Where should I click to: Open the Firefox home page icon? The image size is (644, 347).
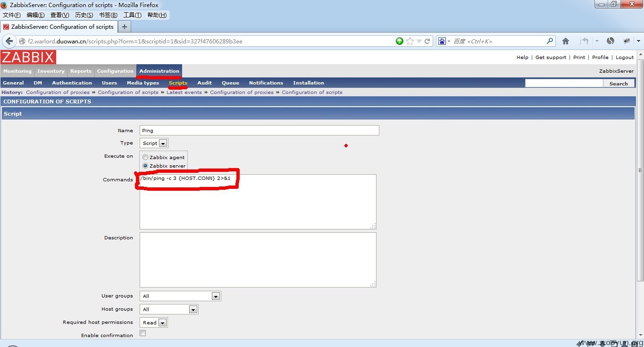click(x=566, y=41)
